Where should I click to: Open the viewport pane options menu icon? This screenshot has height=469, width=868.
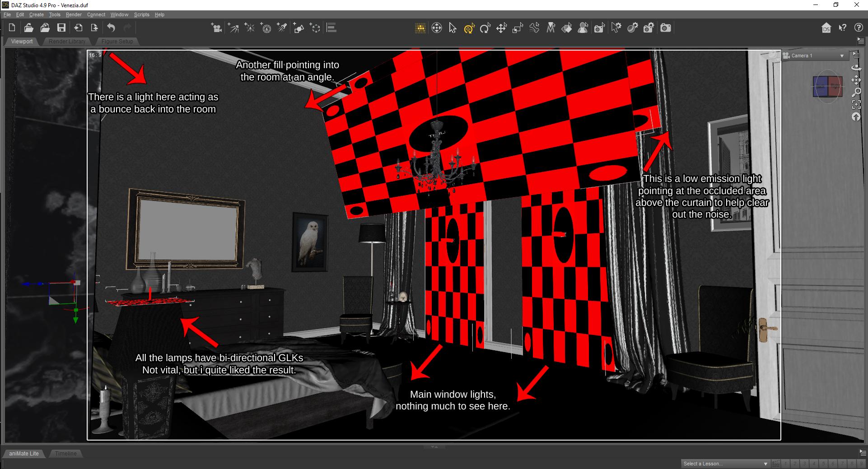click(x=860, y=41)
